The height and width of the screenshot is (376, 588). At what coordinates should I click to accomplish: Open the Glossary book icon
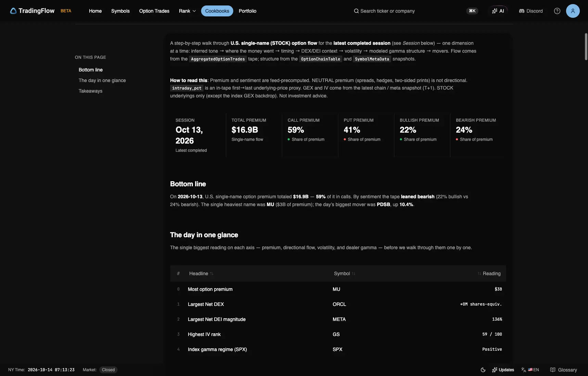pyautogui.click(x=553, y=370)
